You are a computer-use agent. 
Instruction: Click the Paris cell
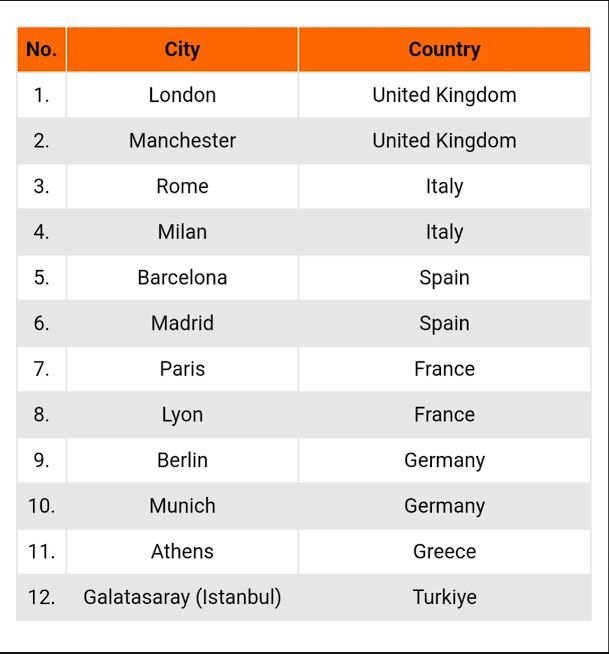click(182, 369)
